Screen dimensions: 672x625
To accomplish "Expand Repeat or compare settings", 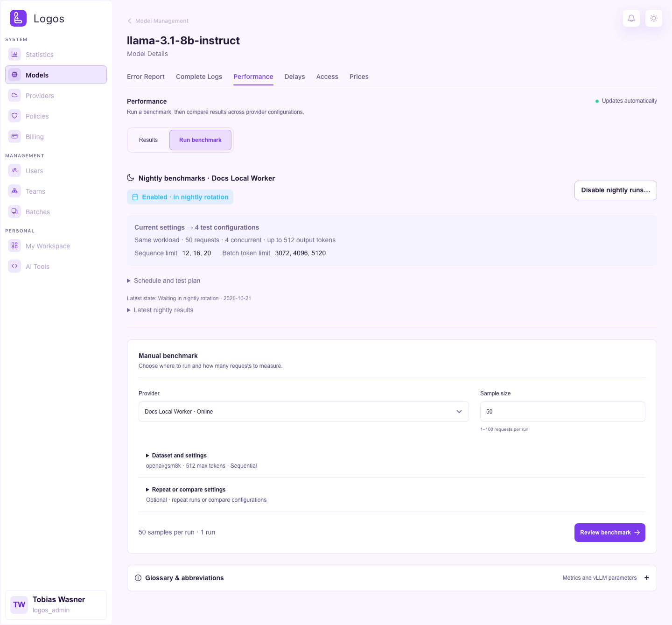I will [186, 490].
